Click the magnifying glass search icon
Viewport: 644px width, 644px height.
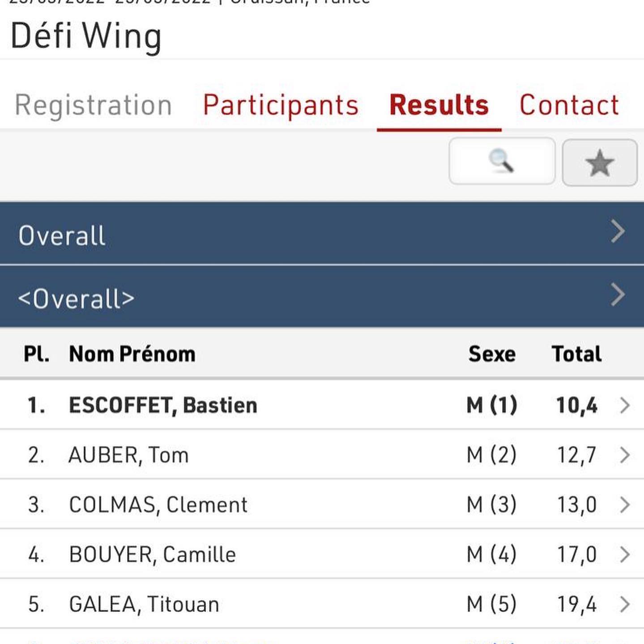click(x=502, y=161)
